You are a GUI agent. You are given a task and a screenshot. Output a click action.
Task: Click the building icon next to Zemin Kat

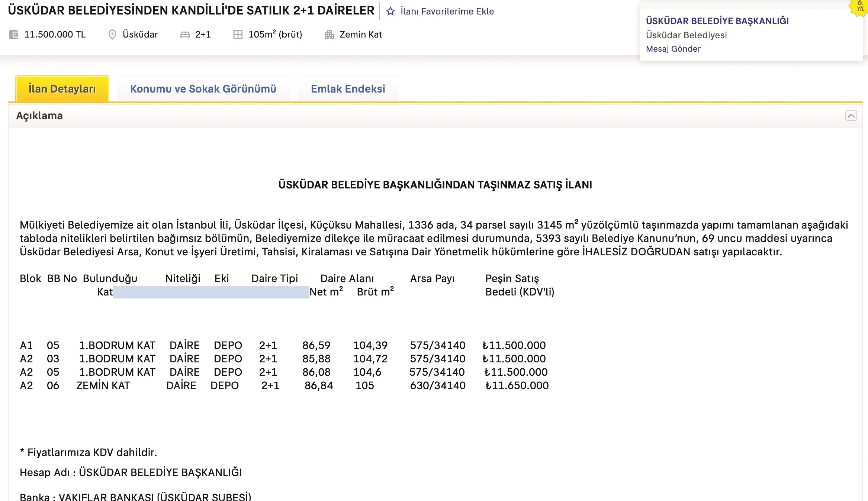[x=329, y=35]
